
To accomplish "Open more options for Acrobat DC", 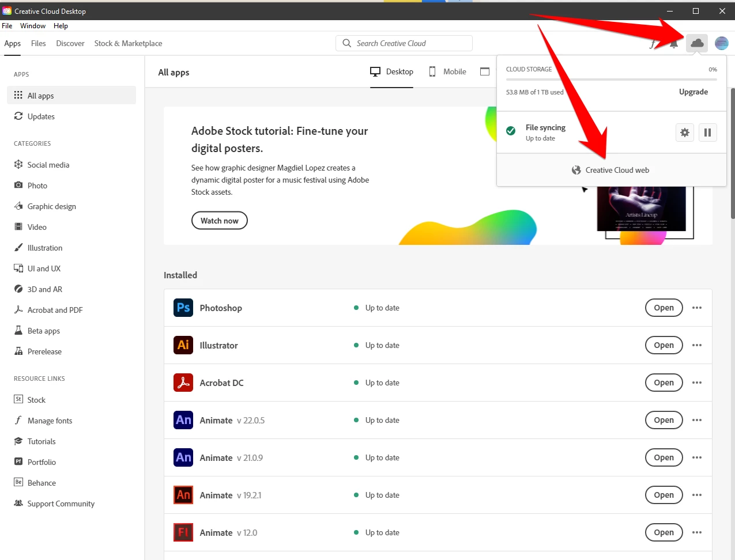I will (697, 383).
